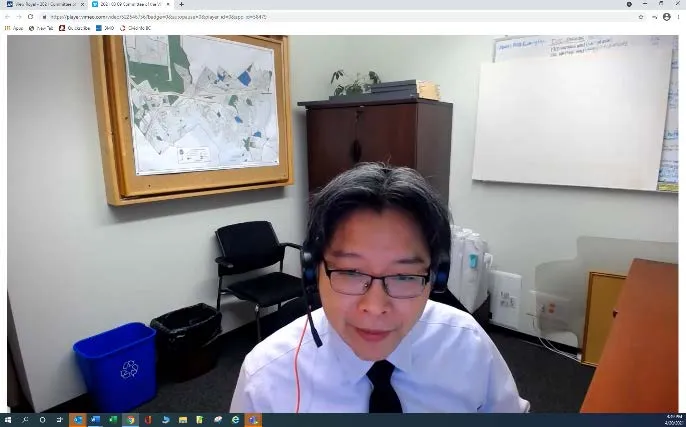686x427 pixels.
Task: Open File Explorer from the taskbar
Action: coord(183,420)
